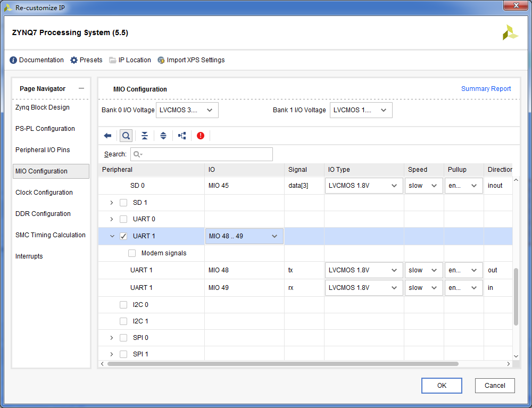This screenshot has width=532, height=408.
Task: Click Import XPS Settings
Action: click(x=191, y=60)
